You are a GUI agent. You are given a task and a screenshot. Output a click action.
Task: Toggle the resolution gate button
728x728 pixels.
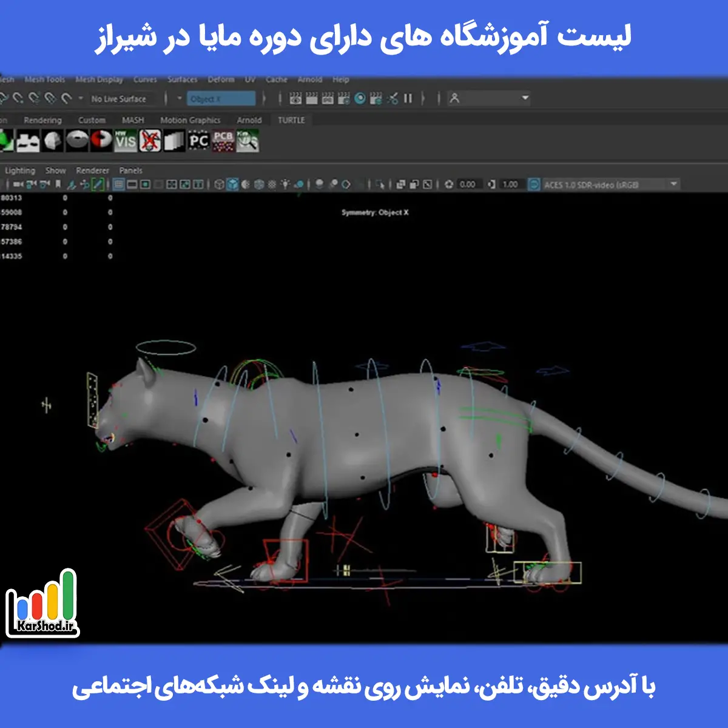[146, 184]
